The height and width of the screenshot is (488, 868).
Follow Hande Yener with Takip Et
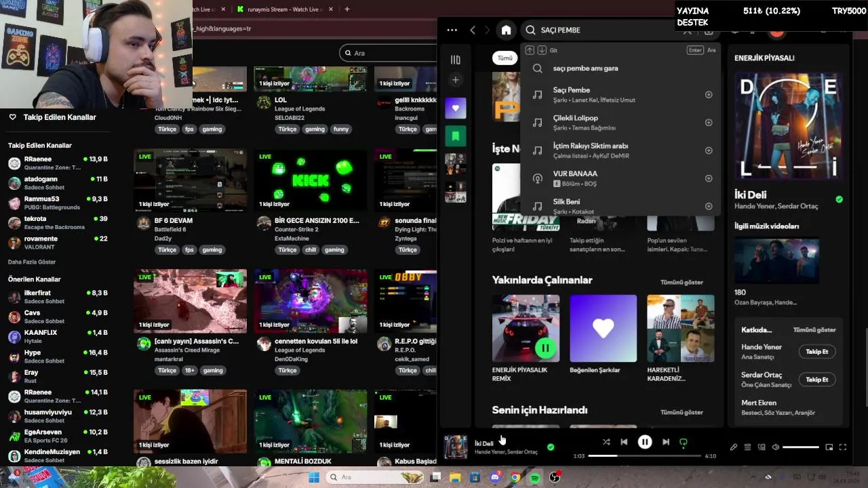[816, 352]
